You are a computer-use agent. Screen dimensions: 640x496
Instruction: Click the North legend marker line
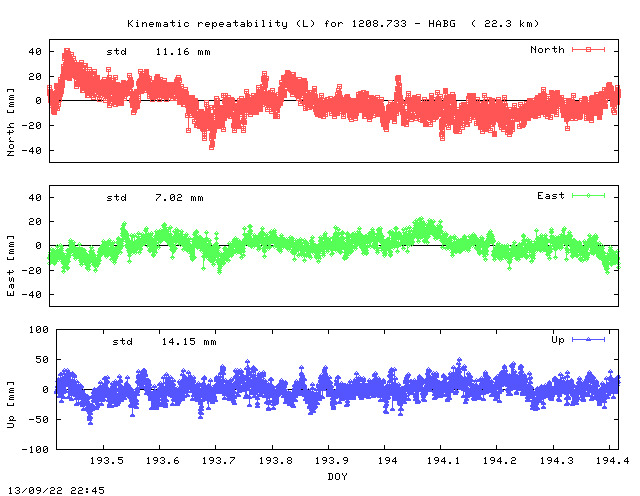point(588,49)
